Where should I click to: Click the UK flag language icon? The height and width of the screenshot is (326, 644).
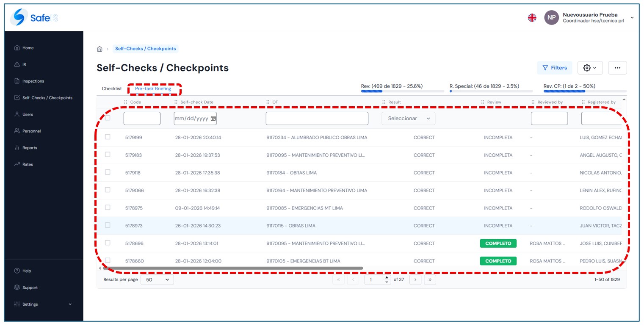[532, 18]
